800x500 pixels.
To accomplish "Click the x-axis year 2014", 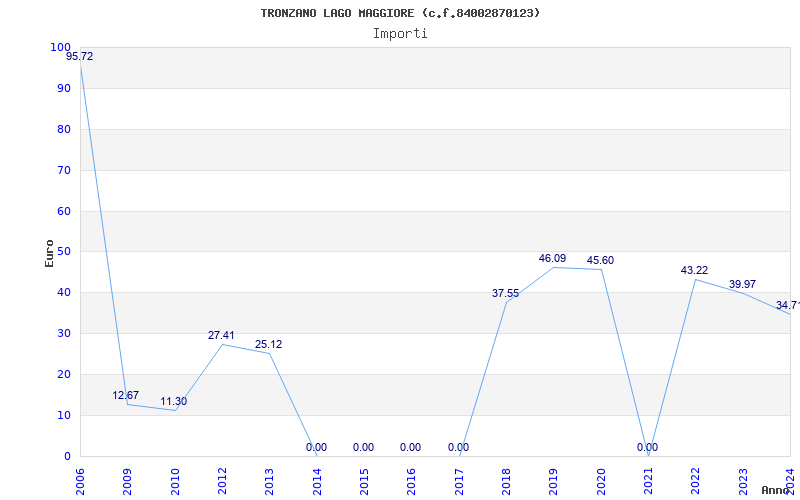I will [317, 482].
